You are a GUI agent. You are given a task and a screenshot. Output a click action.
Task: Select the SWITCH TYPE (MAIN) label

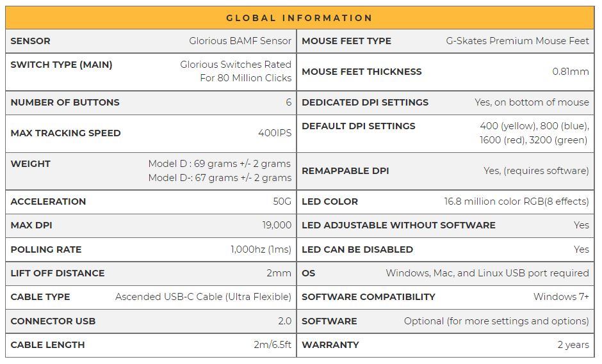click(61, 65)
